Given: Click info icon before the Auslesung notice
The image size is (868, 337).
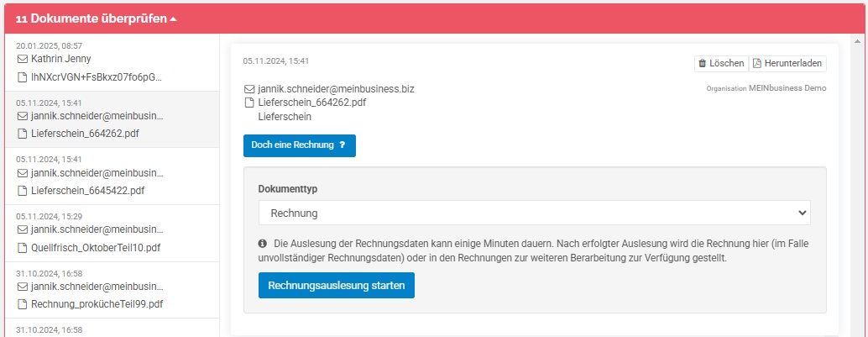Looking at the screenshot, I should pos(263,244).
